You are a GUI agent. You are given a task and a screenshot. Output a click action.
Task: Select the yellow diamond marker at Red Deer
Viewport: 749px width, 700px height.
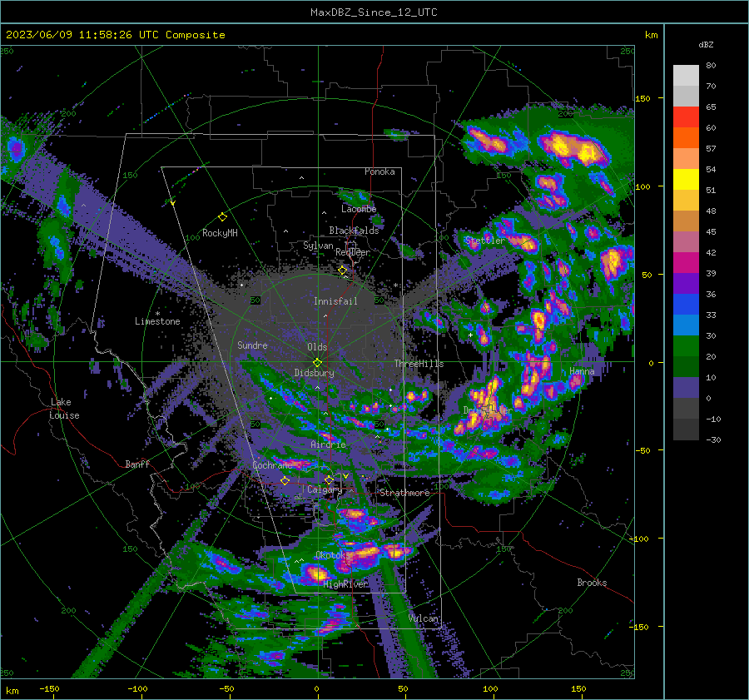(343, 271)
